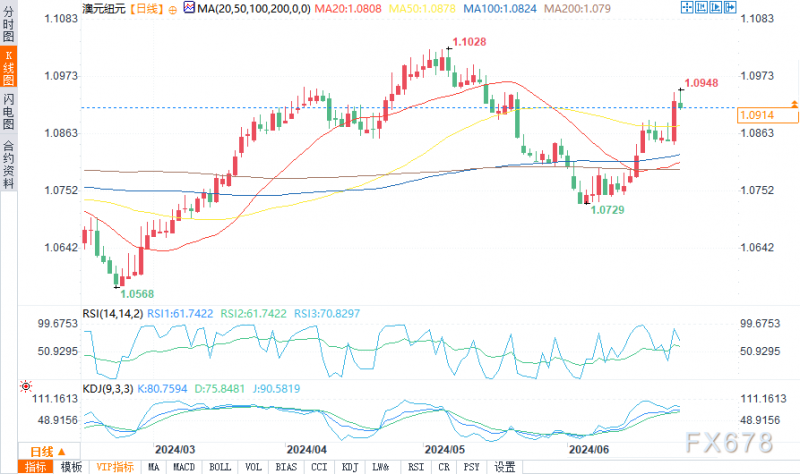Click the 2024/06 date axis label

(589, 450)
